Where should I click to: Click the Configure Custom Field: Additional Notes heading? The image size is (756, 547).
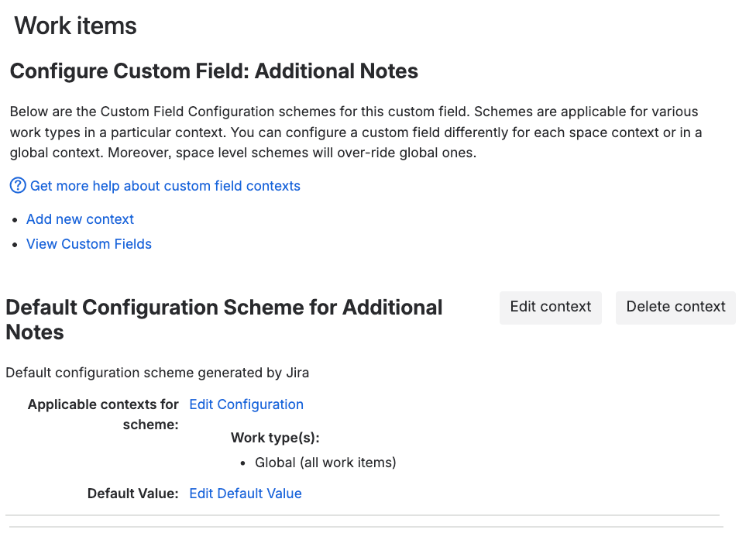(x=214, y=71)
